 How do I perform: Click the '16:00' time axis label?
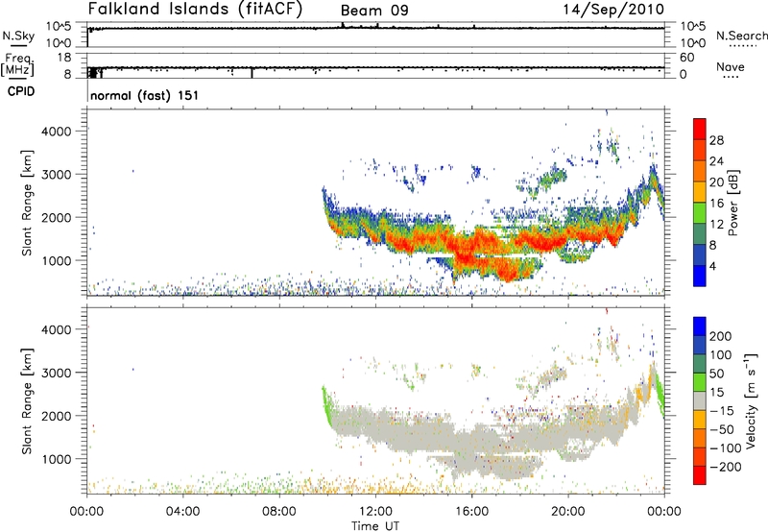471,512
